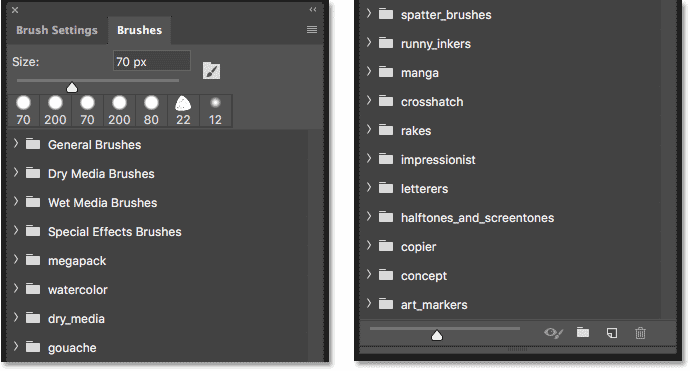Viewport: 690px width, 371px height.
Task: Expand the Special Effects Brushes group
Action: 16,231
